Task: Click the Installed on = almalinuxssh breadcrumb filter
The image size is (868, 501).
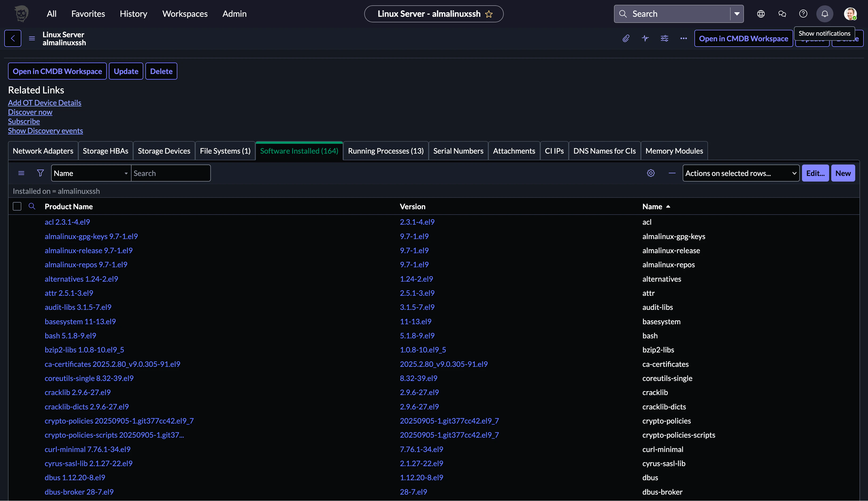Action: (56, 191)
